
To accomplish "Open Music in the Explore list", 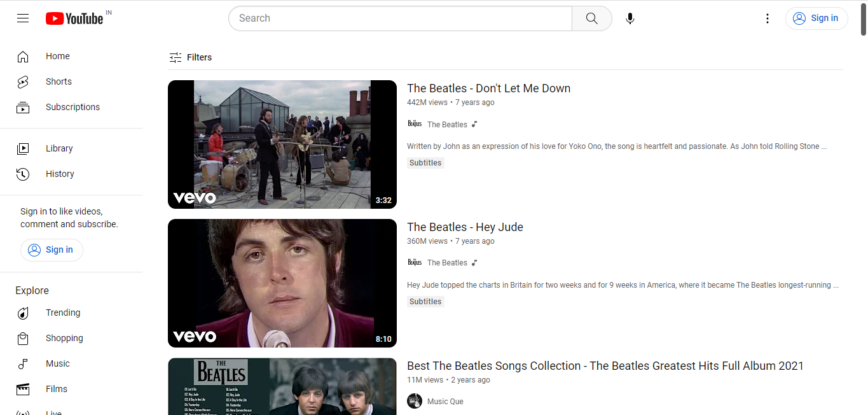I will coord(57,363).
